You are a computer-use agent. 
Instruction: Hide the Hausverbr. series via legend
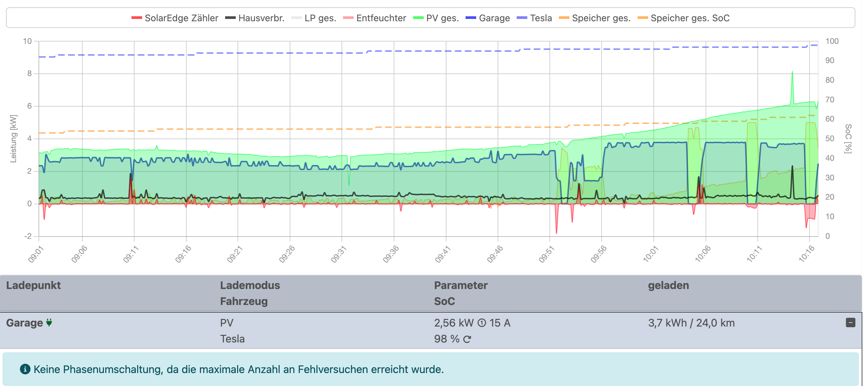click(261, 18)
